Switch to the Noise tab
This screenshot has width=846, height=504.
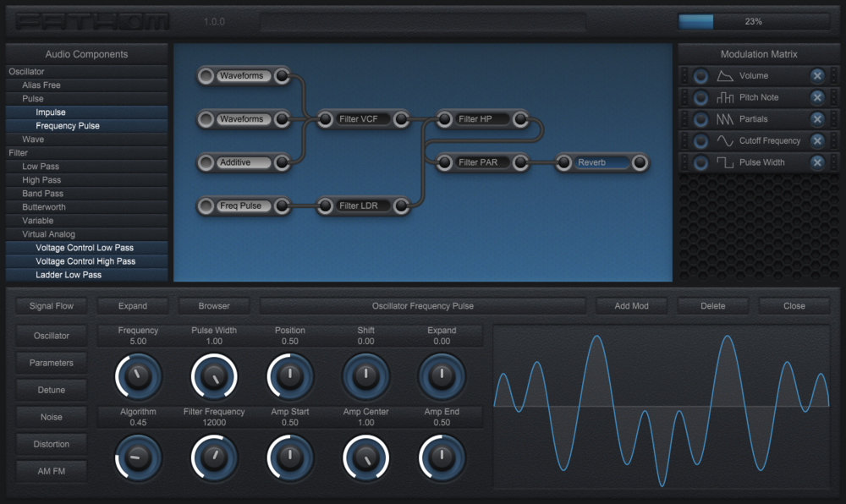pos(52,417)
